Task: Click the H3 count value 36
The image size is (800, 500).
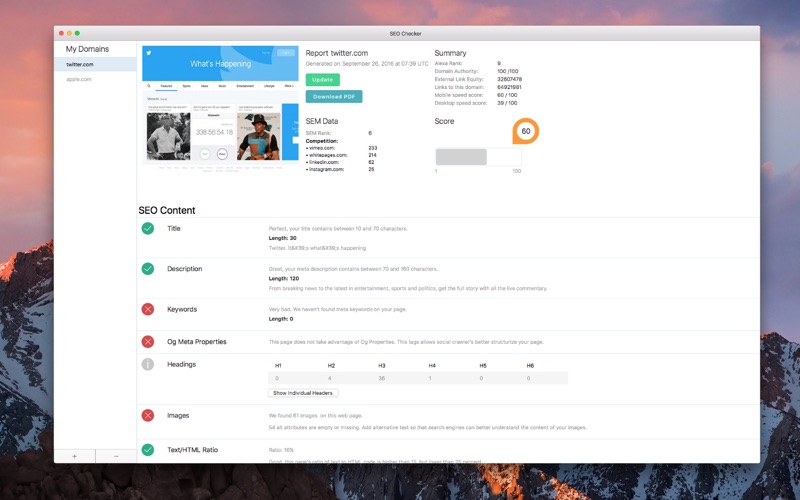Action: (x=382, y=379)
